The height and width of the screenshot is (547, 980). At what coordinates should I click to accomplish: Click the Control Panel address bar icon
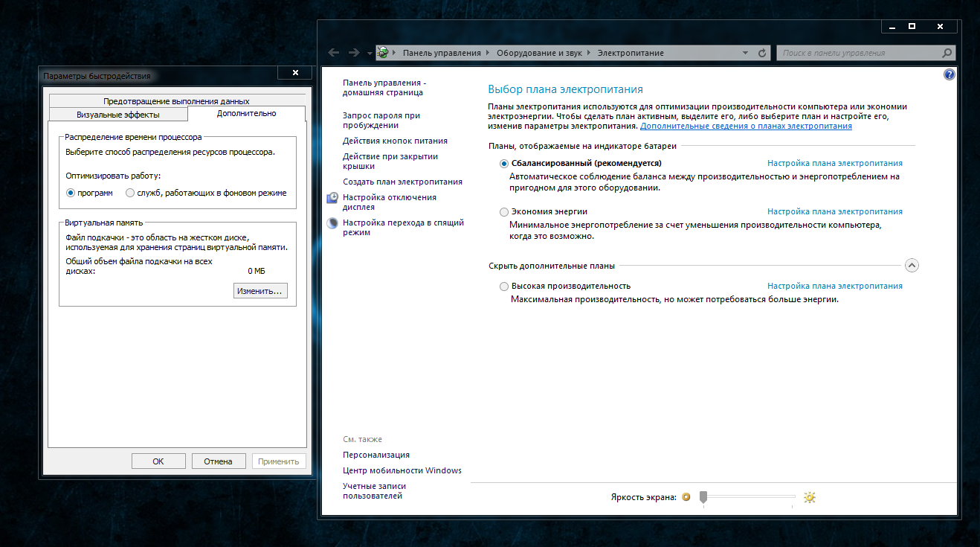tap(383, 53)
